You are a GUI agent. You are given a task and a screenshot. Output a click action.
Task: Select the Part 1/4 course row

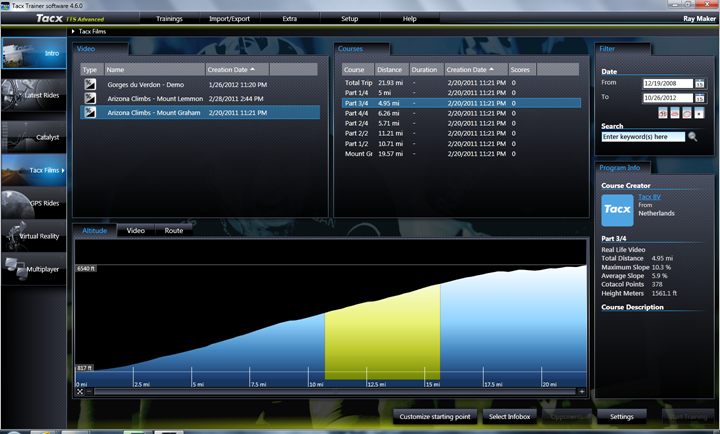pyautogui.click(x=461, y=93)
